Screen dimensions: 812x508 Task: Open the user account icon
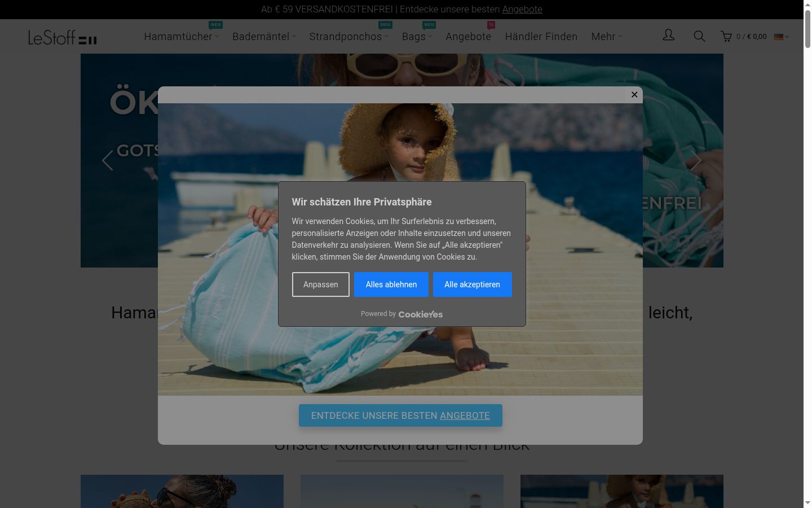click(x=668, y=36)
